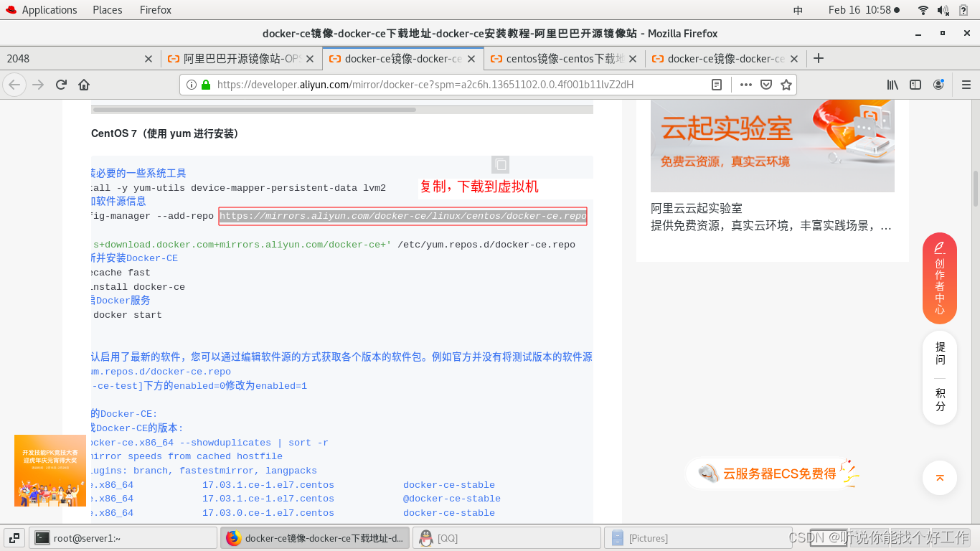This screenshot has width=980, height=551.
Task: Open 云服务器ECS免费得 promotion
Action: [773, 474]
